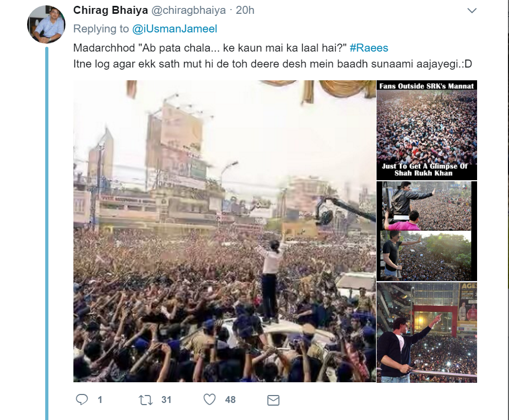This screenshot has width=509, height=420.
Task: Click the blue conversation thread line
Action: 46,234
